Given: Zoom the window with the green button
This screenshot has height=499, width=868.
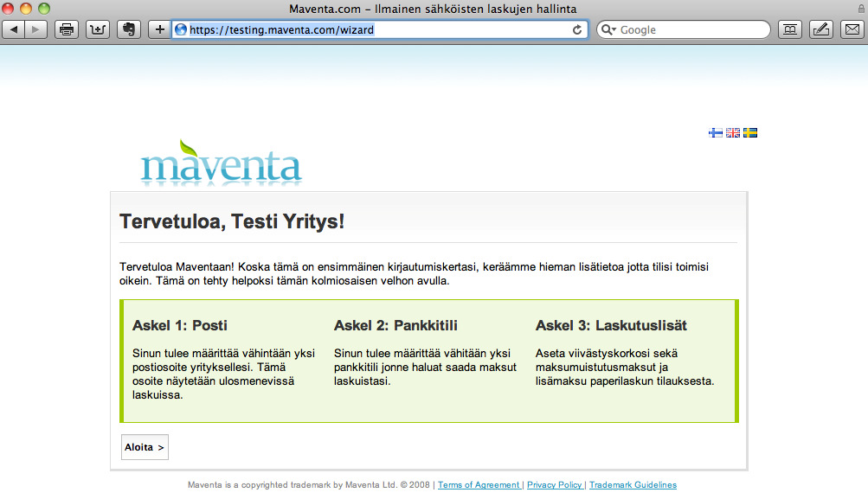Looking at the screenshot, I should (x=44, y=9).
